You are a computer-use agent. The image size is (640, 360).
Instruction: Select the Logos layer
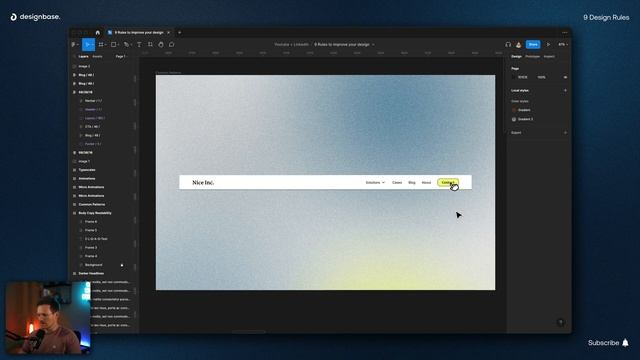[95, 118]
